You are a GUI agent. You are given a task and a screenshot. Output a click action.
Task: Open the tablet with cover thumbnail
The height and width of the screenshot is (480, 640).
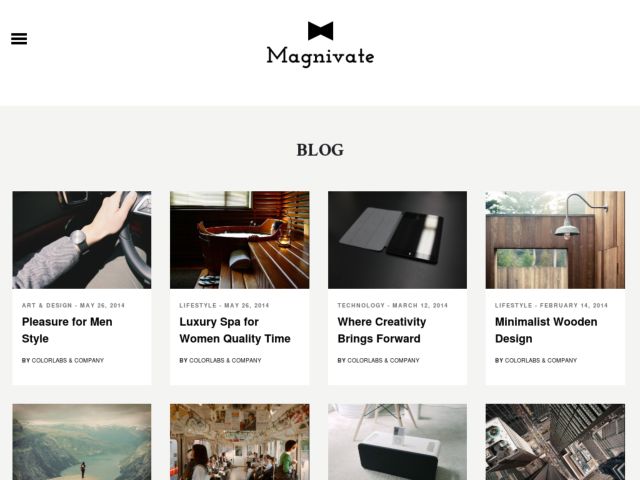point(398,240)
